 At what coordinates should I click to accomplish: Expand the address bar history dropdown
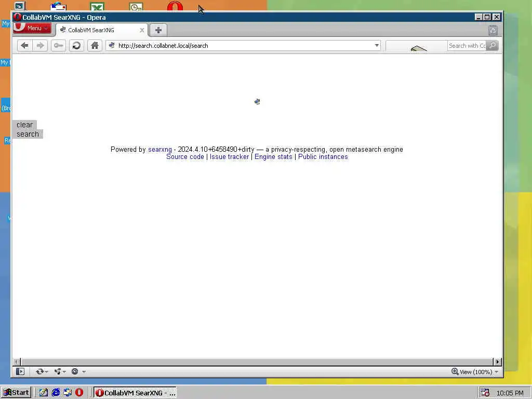click(x=377, y=46)
